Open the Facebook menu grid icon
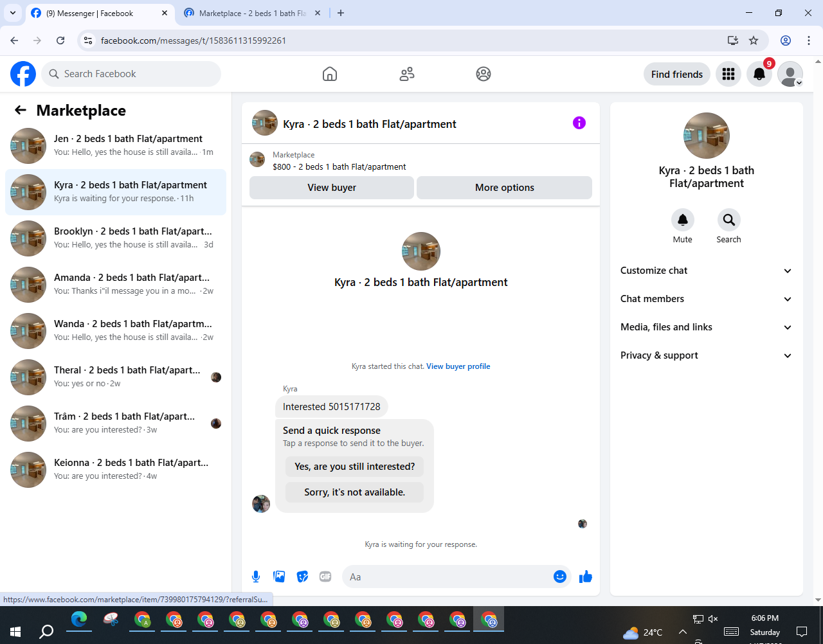 (x=728, y=74)
